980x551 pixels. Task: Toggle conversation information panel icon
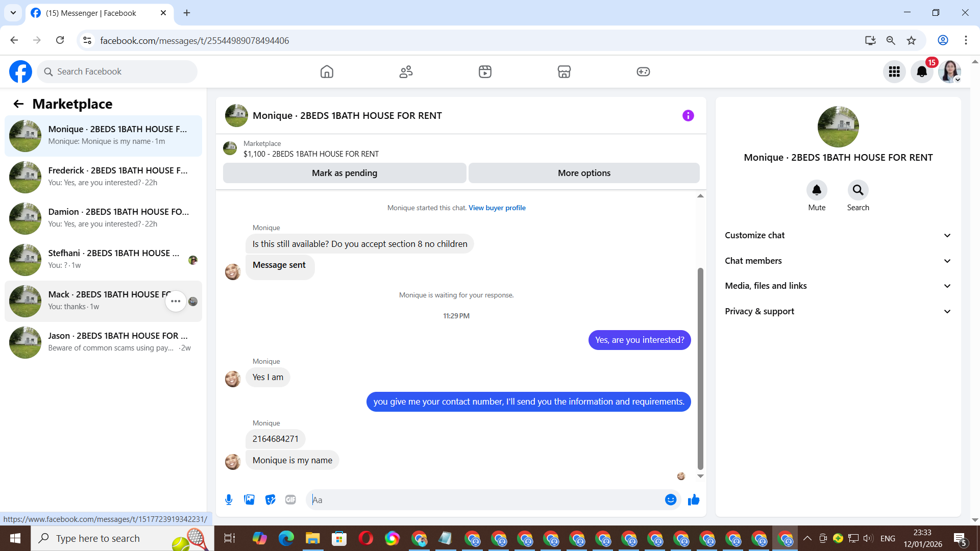pos(688,116)
